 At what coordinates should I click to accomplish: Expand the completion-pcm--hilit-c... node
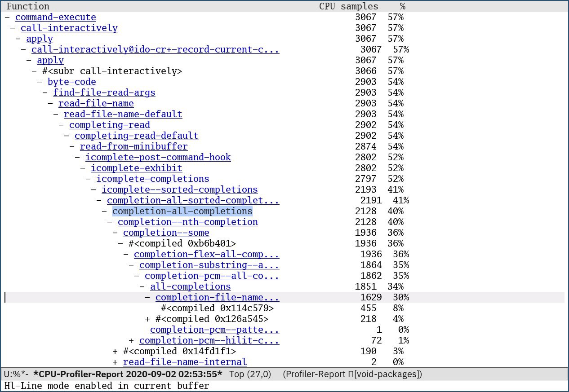tap(131, 340)
